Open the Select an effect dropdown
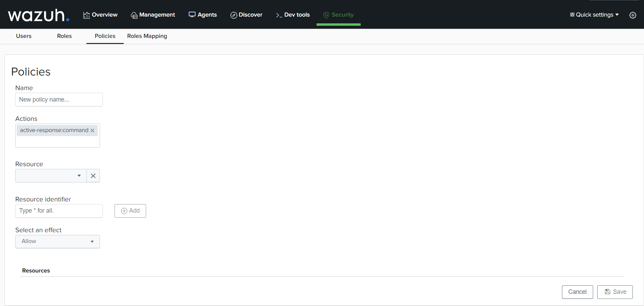The image size is (644, 306). pos(58,242)
